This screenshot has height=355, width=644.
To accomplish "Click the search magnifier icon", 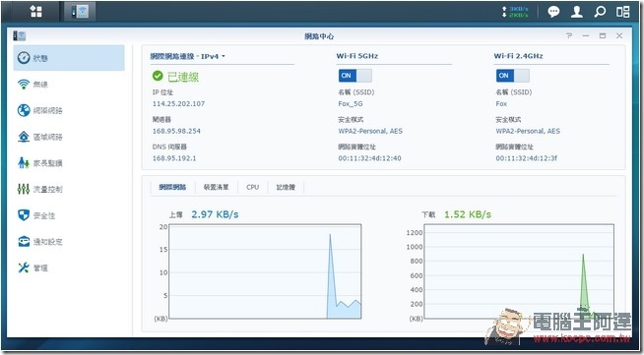I will (x=600, y=12).
